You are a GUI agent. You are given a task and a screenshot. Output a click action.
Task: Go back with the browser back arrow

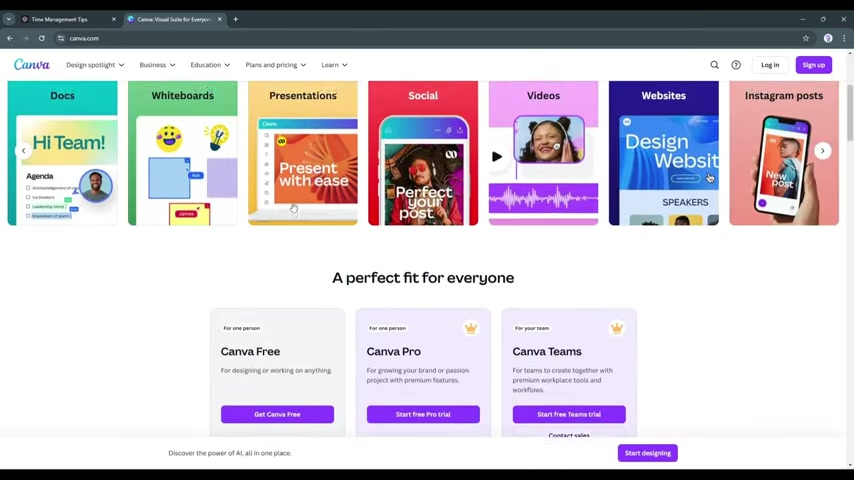coord(10,38)
